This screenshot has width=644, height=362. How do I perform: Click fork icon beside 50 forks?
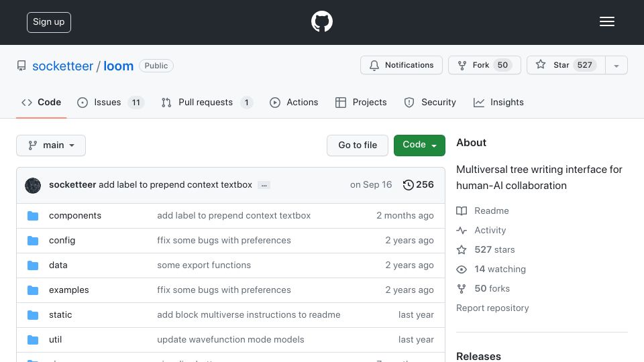(462, 289)
